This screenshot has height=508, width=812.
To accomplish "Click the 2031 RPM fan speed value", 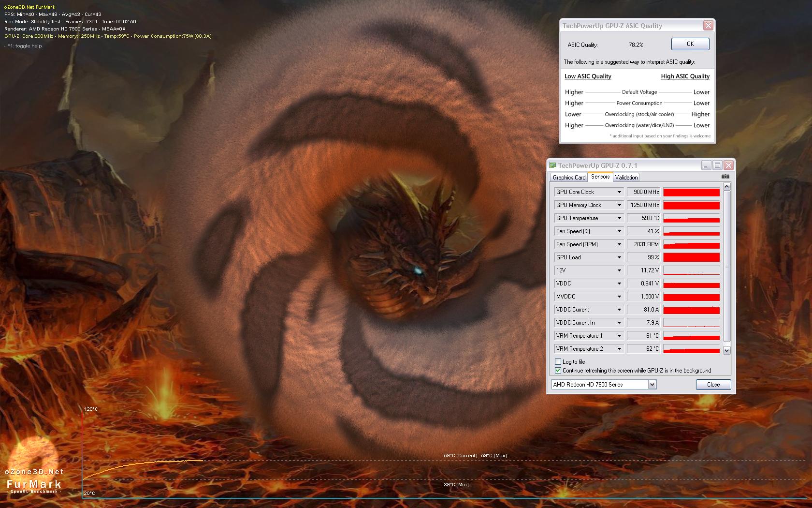I will [643, 244].
